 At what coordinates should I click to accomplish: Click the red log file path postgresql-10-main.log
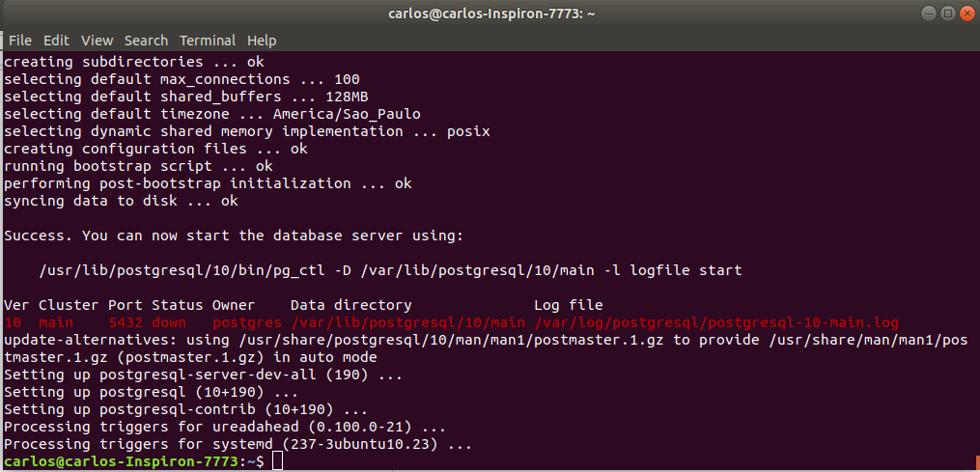click(716, 323)
